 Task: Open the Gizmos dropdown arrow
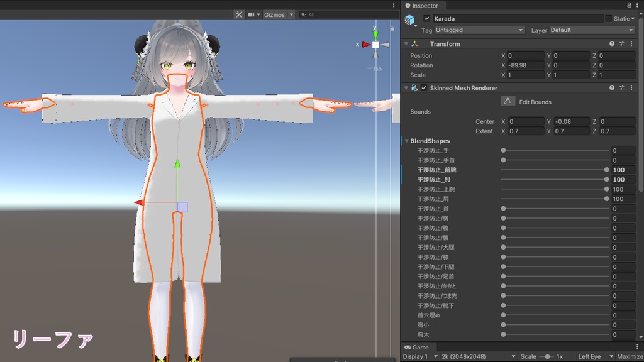pos(291,14)
